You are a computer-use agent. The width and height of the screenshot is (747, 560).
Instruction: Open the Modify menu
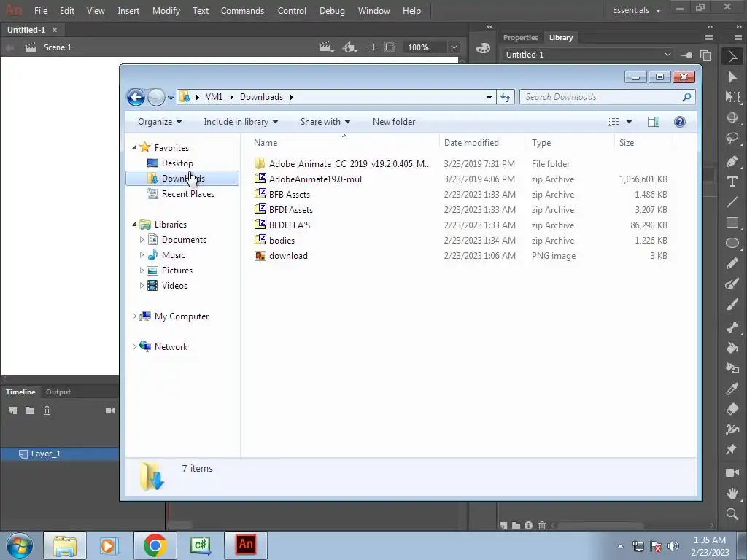166,10
